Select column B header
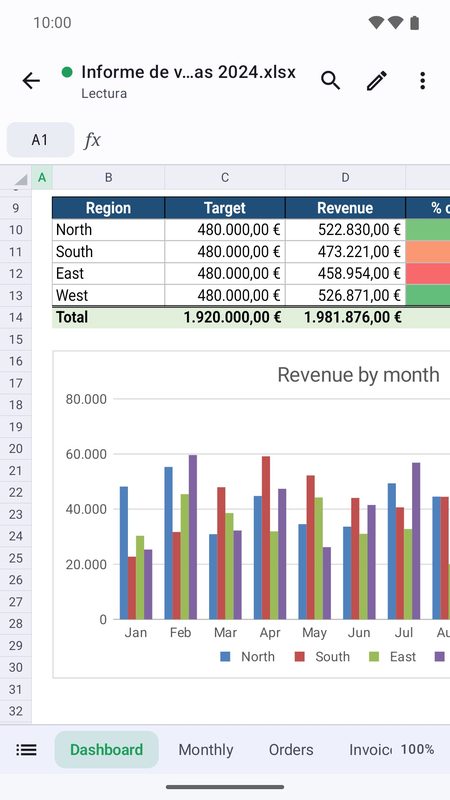The image size is (450, 800). [x=108, y=178]
